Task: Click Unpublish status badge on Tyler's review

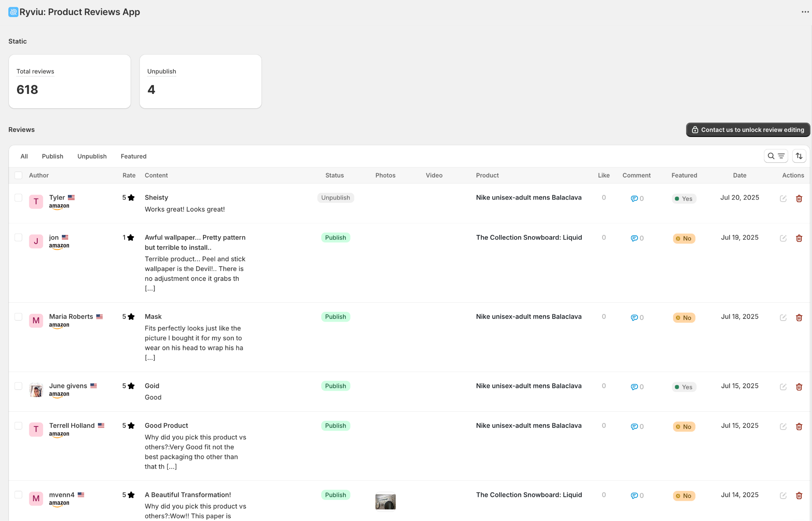Action: click(335, 198)
